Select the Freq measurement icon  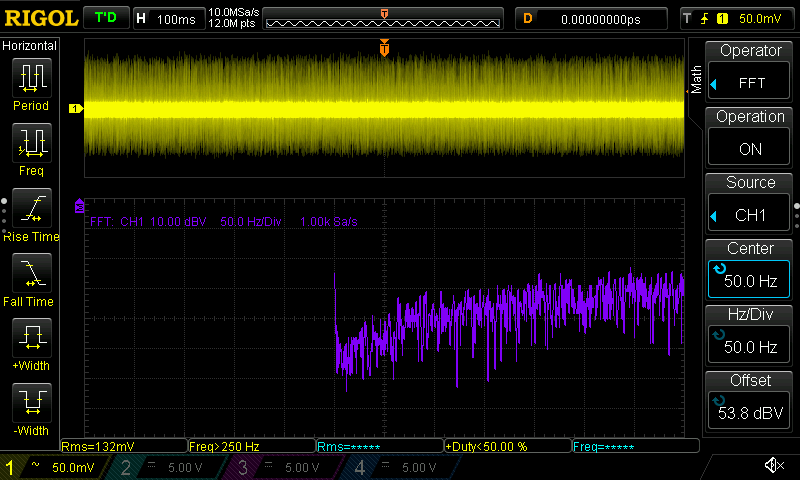31,143
